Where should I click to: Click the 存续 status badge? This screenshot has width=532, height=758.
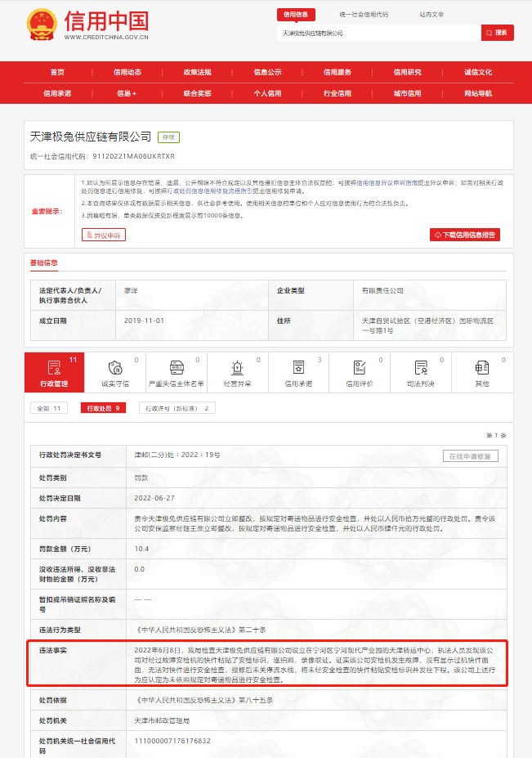[168, 137]
